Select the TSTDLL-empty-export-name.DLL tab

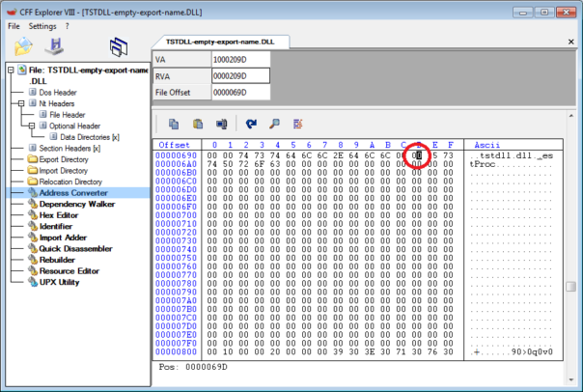pos(220,42)
